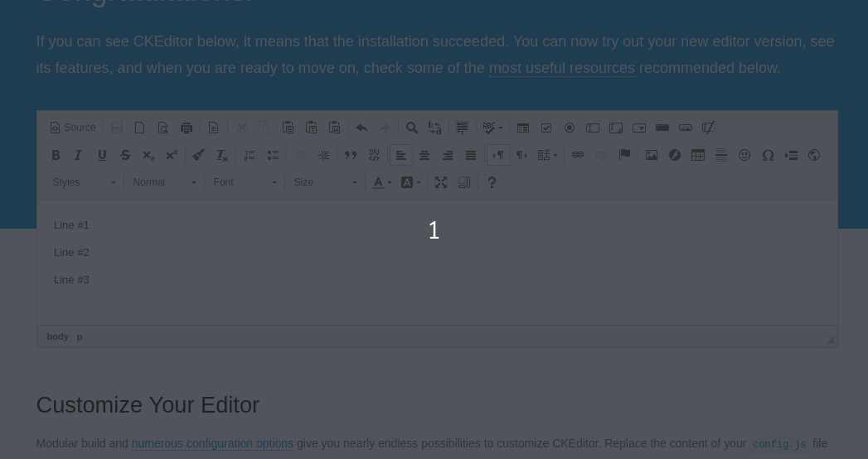
Task: Select Justify alignment
Action: pos(471,156)
